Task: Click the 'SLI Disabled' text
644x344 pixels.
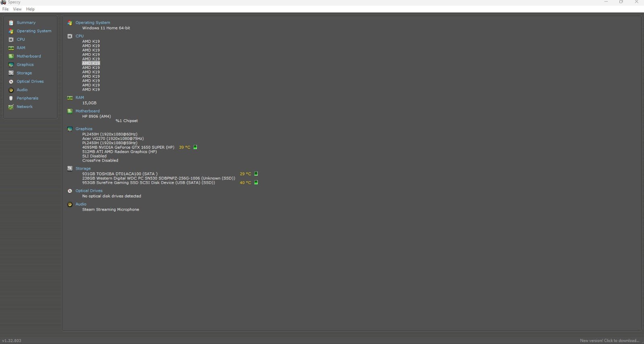Action: [x=94, y=156]
